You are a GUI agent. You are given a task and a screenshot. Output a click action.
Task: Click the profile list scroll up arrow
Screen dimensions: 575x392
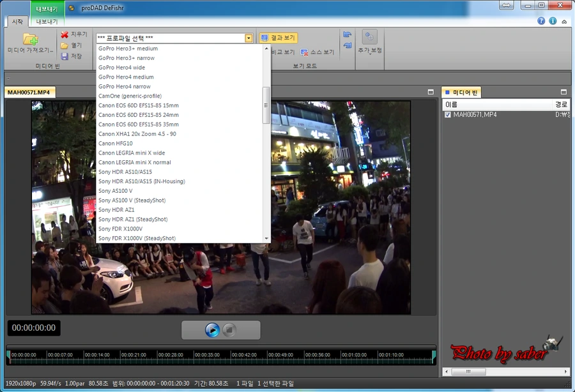point(266,49)
